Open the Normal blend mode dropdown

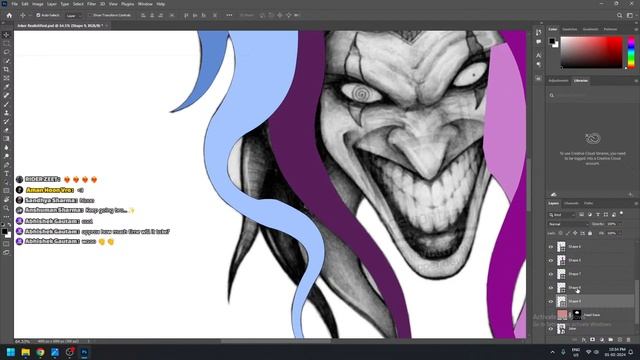[x=568, y=224]
